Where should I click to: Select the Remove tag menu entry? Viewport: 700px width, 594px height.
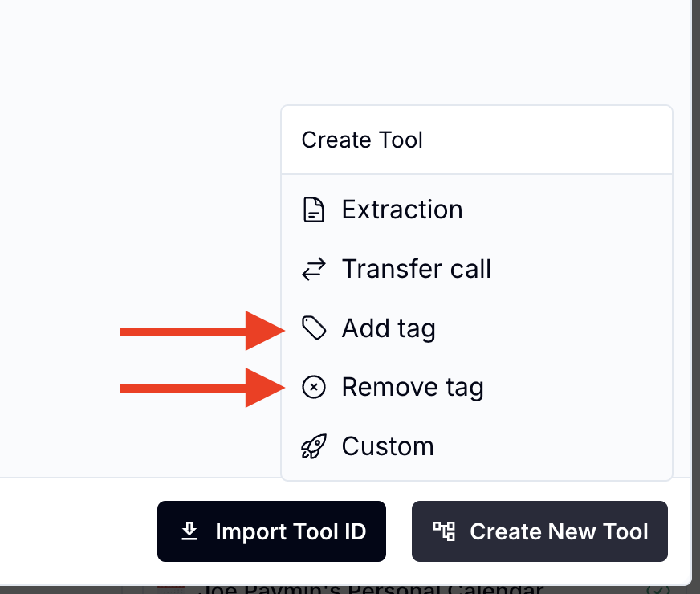tap(413, 388)
